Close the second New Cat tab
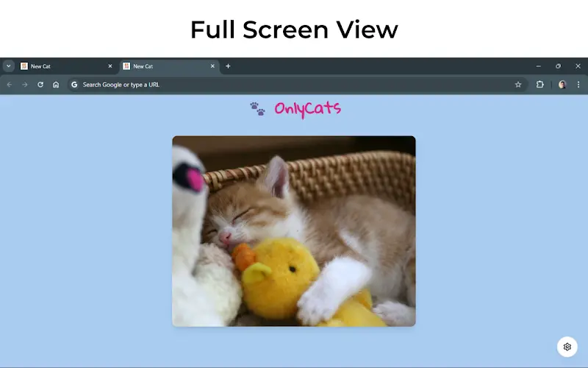The image size is (588, 368). 212,66
